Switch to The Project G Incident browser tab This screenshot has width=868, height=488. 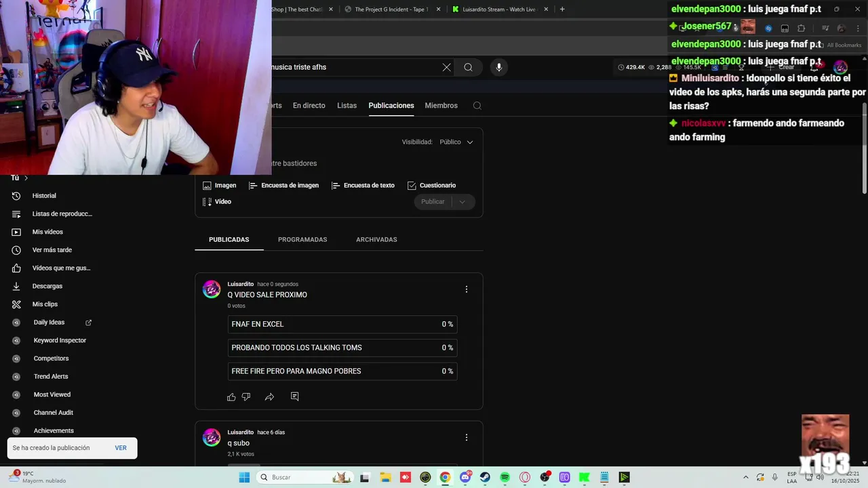point(391,9)
